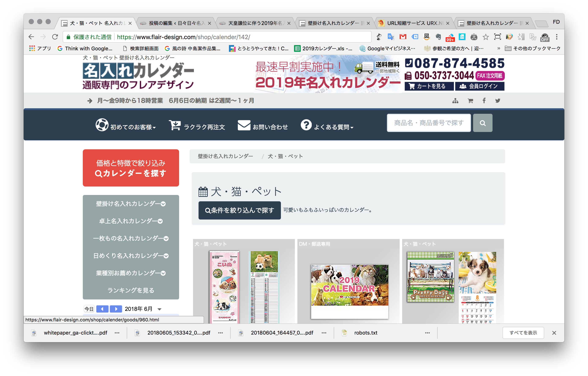Open お問い合わせ menu item

pos(263,125)
